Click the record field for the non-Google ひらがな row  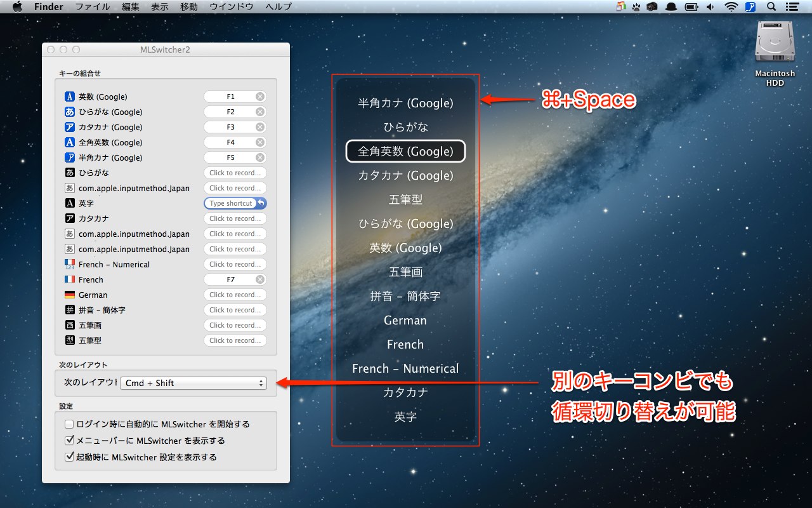[x=235, y=173]
